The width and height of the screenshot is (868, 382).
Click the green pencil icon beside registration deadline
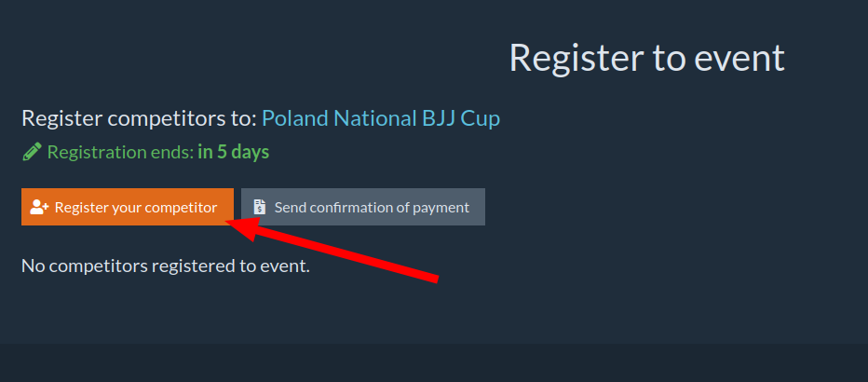coord(32,151)
